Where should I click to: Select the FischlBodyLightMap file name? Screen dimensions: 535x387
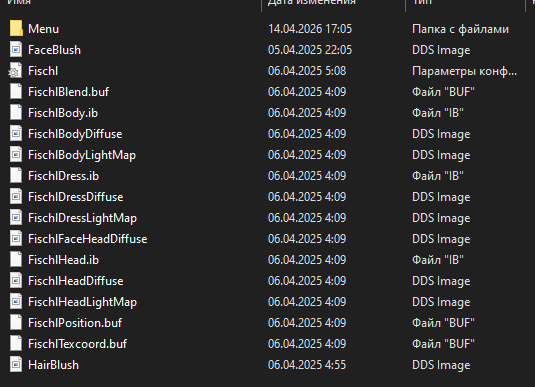[x=82, y=155]
